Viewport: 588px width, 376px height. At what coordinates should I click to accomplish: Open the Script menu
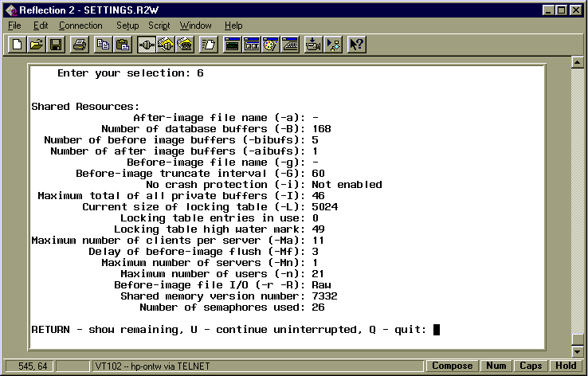tap(159, 25)
